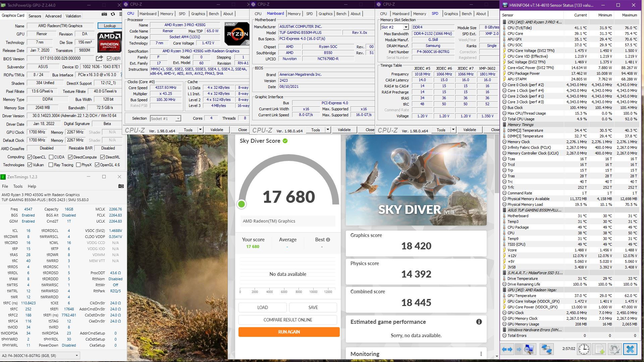This screenshot has height=362, width=644.
Task: Click green verified check next to Sky Diver Score
Action: tap(285, 141)
